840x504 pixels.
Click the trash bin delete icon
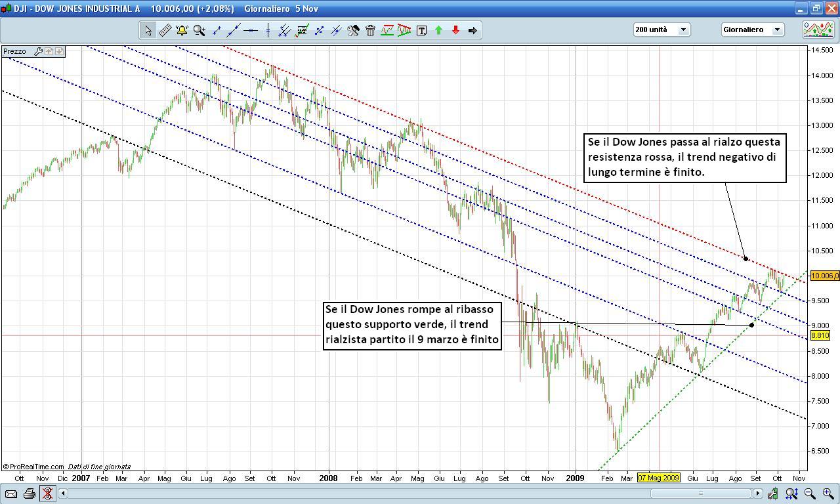[370, 30]
